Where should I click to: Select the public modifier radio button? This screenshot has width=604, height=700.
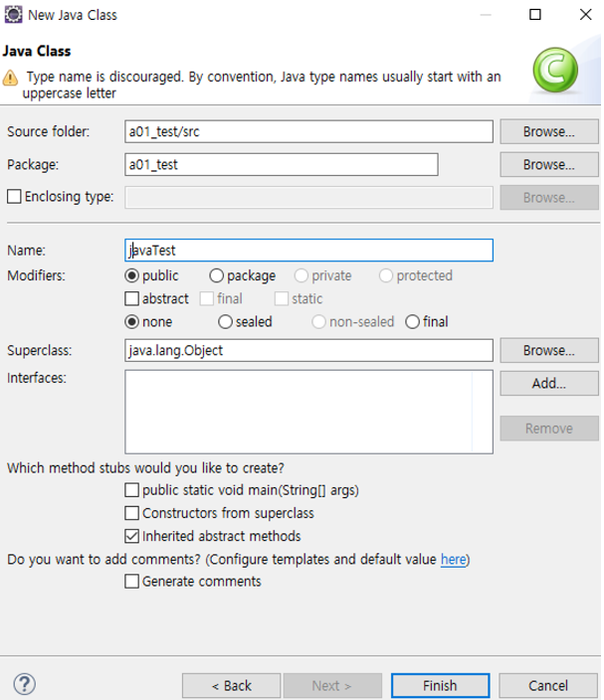click(131, 275)
